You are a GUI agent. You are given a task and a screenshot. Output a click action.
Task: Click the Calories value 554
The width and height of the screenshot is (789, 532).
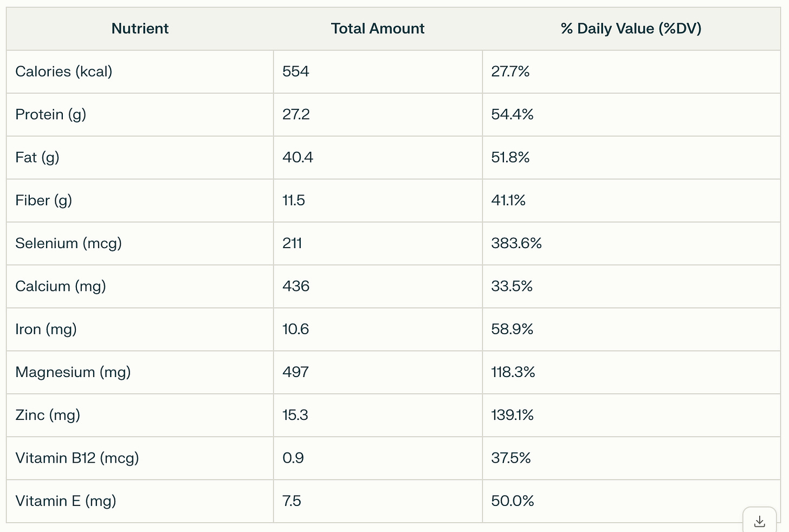pyautogui.click(x=296, y=72)
